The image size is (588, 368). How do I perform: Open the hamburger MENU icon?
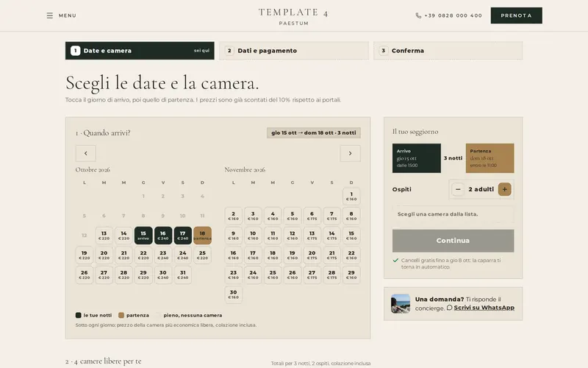coord(49,15)
